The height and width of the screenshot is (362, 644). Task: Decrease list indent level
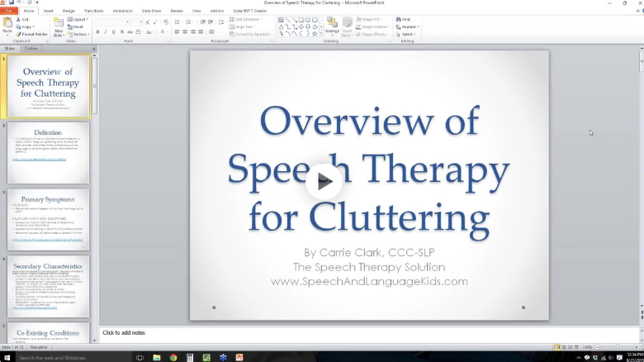coord(203,21)
